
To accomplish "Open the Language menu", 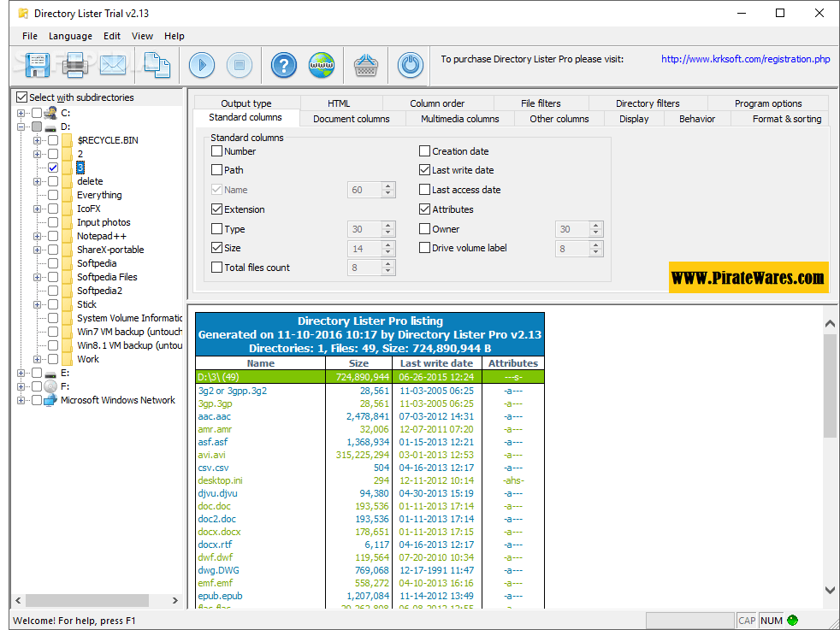I will pos(70,36).
